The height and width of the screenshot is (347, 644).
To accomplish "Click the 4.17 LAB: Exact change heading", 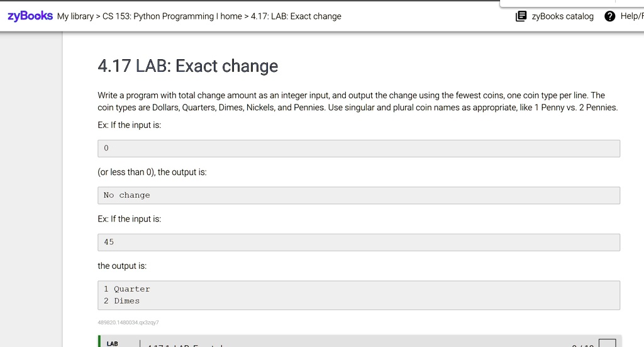I will click(187, 66).
